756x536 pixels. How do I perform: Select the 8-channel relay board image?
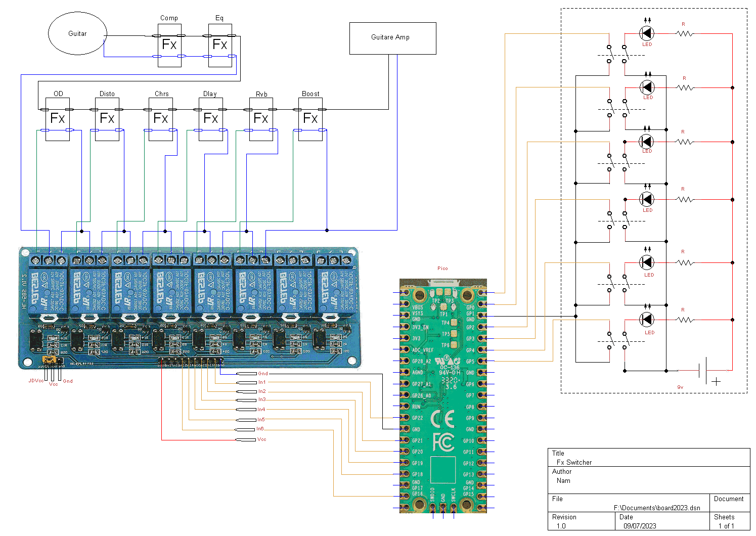pyautogui.click(x=190, y=307)
